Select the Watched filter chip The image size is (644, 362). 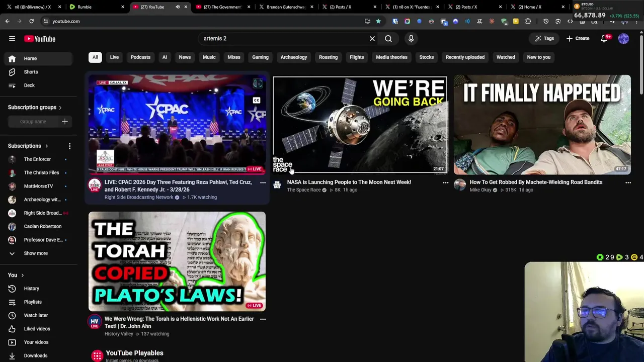coord(506,57)
